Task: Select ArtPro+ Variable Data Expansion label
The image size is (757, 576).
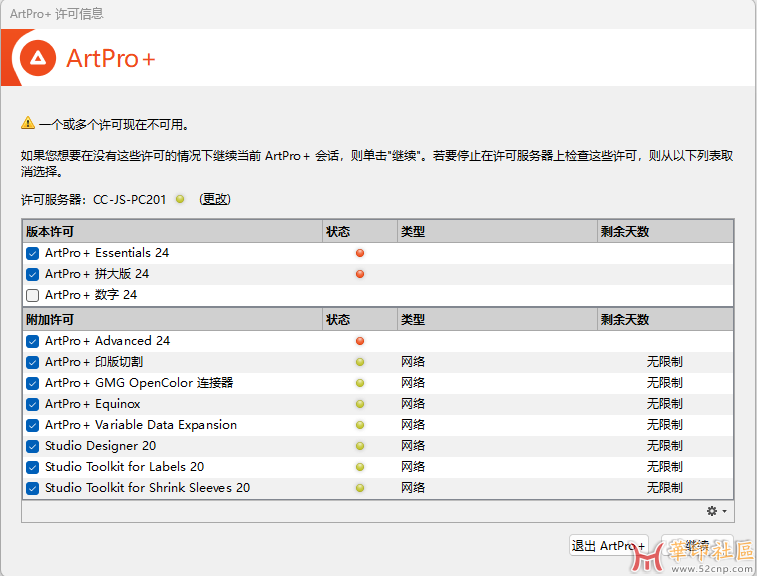Action: pos(141,425)
